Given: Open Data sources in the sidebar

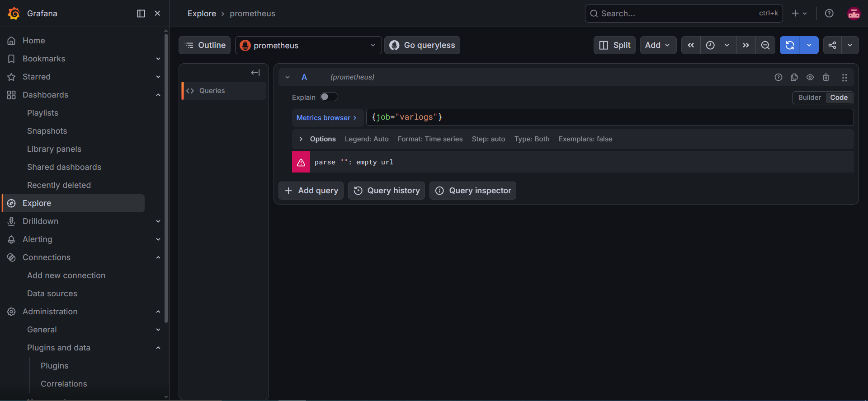Looking at the screenshot, I should point(52,294).
